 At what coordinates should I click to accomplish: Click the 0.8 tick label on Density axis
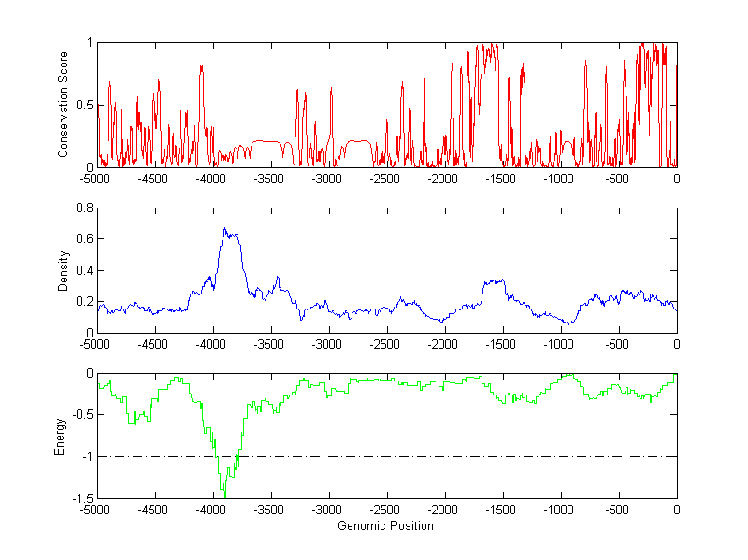[82, 208]
